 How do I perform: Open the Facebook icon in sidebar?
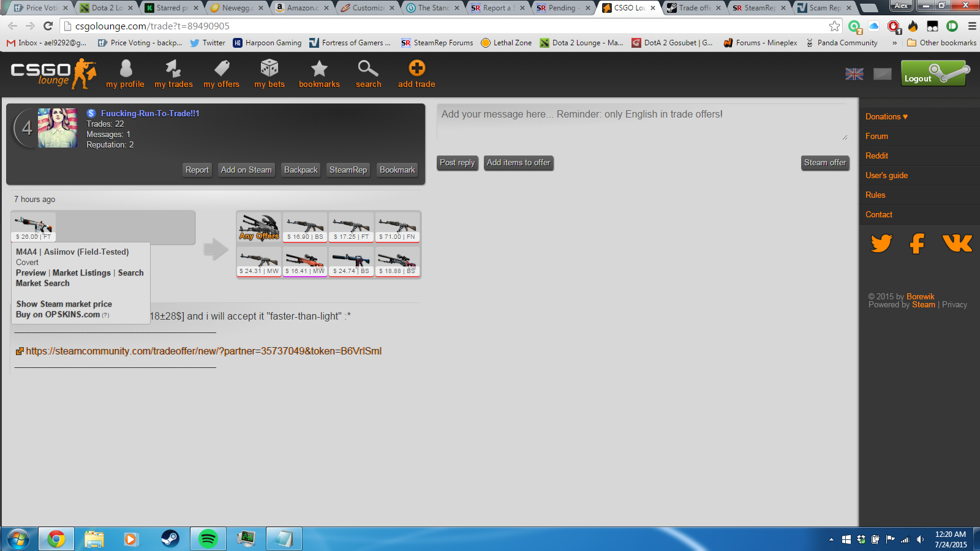pyautogui.click(x=917, y=244)
